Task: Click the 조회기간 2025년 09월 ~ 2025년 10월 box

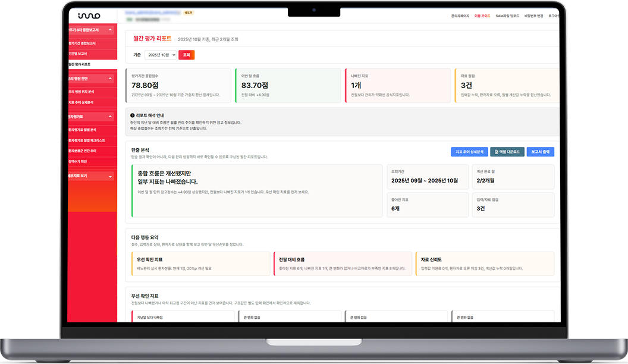Action: [x=428, y=177]
